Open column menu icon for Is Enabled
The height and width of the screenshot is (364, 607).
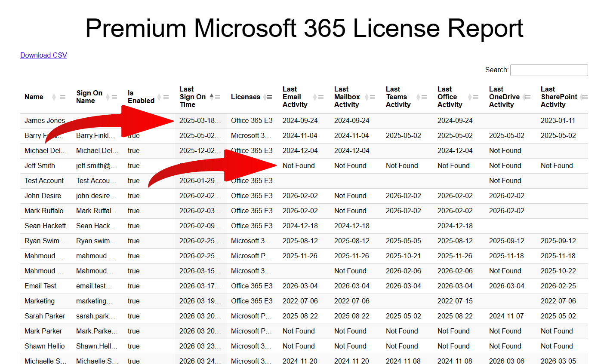point(166,97)
